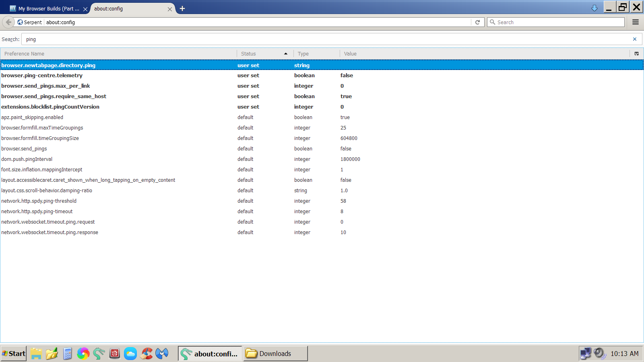The height and width of the screenshot is (362, 644).
Task: Click the value 1800000
Action: pyautogui.click(x=350, y=159)
